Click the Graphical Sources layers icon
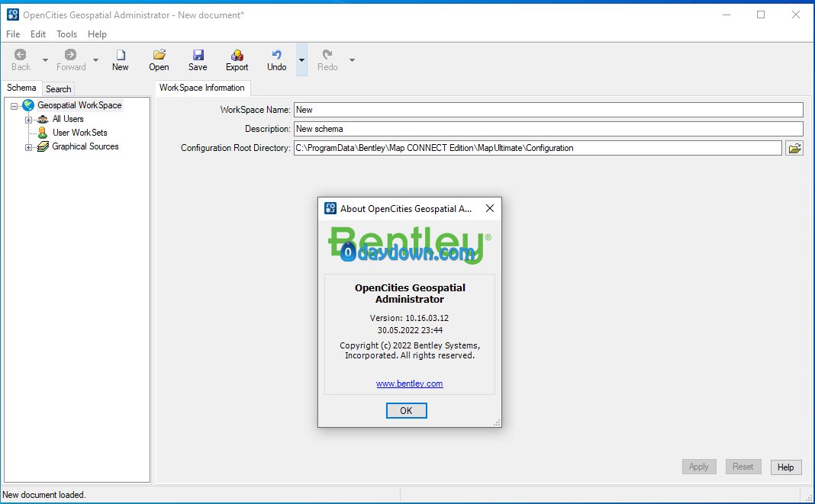The image size is (815, 504). (43, 147)
